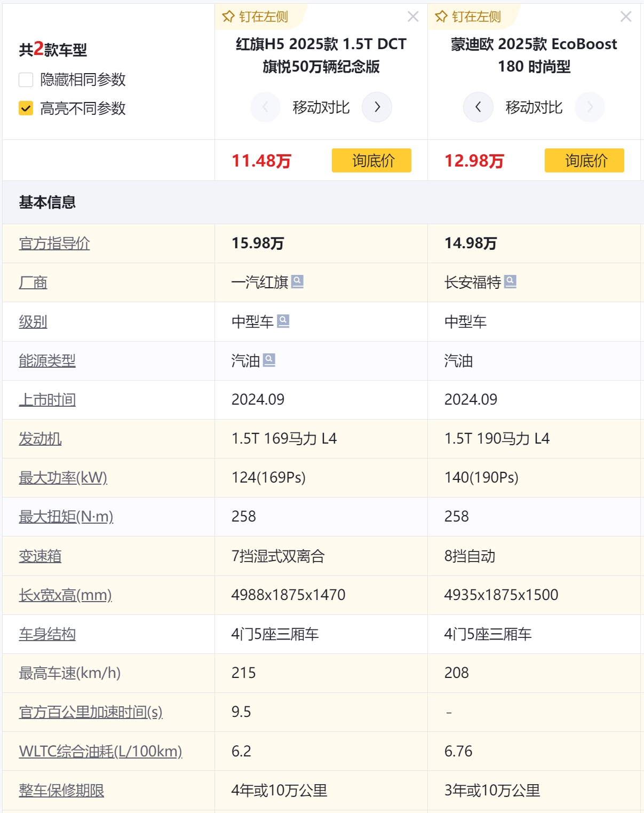Open the 最大功率(kW) parameter link
Viewport: 644px width, 813px height.
[x=63, y=478]
